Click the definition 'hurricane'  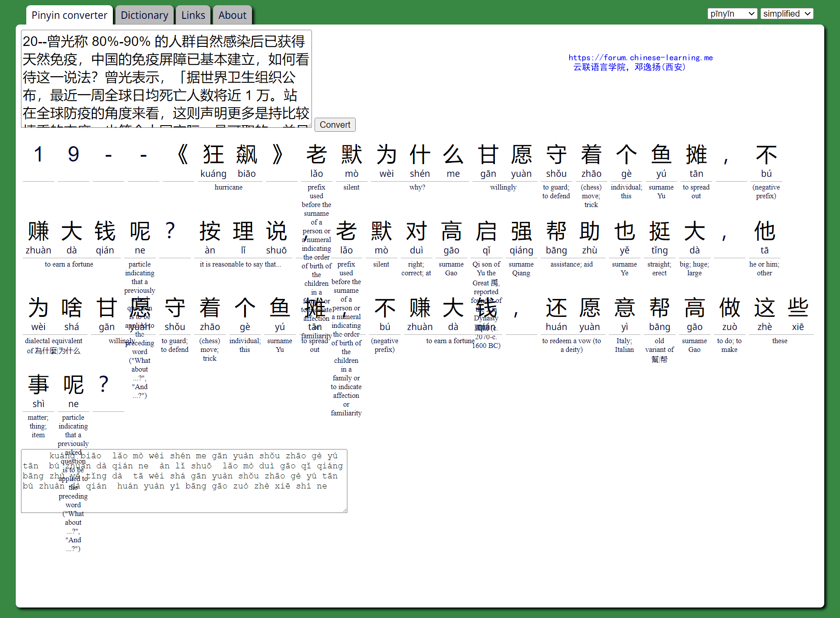tap(228, 187)
